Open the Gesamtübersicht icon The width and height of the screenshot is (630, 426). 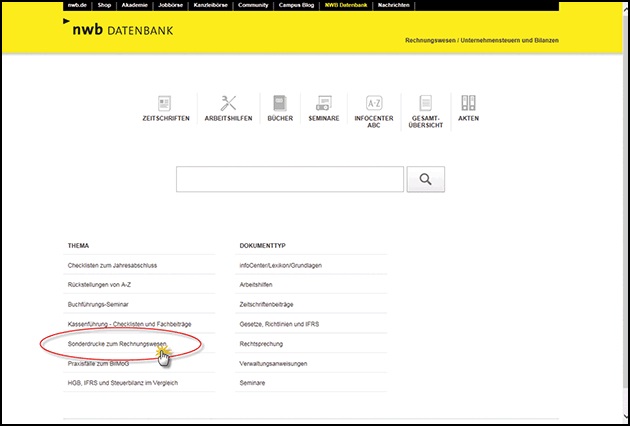pos(426,103)
